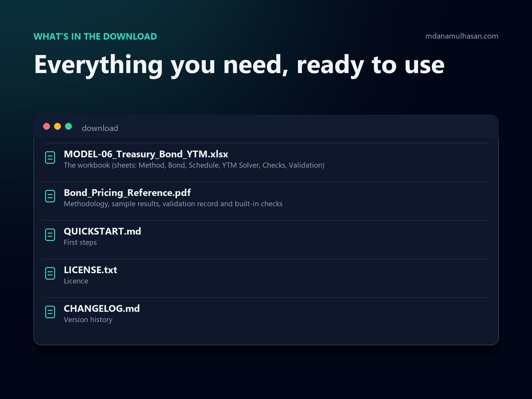Image resolution: width=532 pixels, height=399 pixels.
Task: Click the file icon next to QUICKSTART.md
Action: [50, 235]
